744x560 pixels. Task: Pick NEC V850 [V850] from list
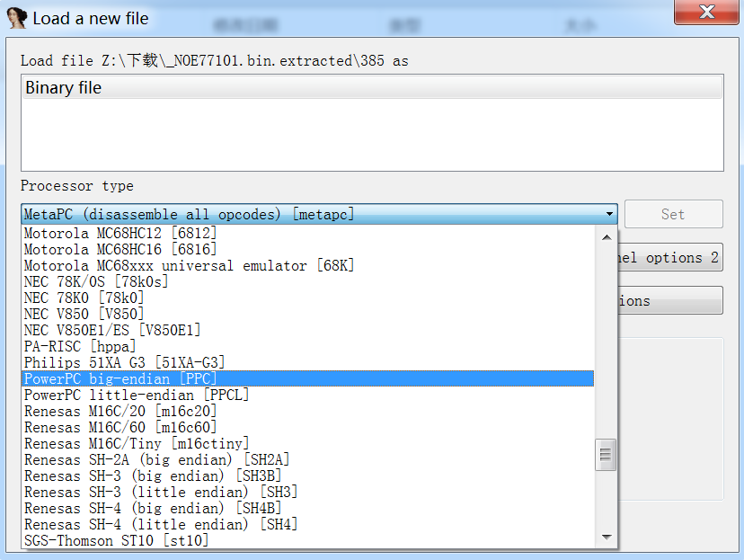84,314
